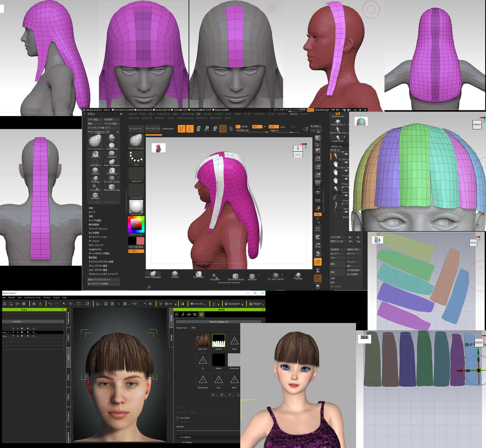The image size is (486, 448).
Task: Open the アルファ menu in ZBrush
Action: coord(133,114)
